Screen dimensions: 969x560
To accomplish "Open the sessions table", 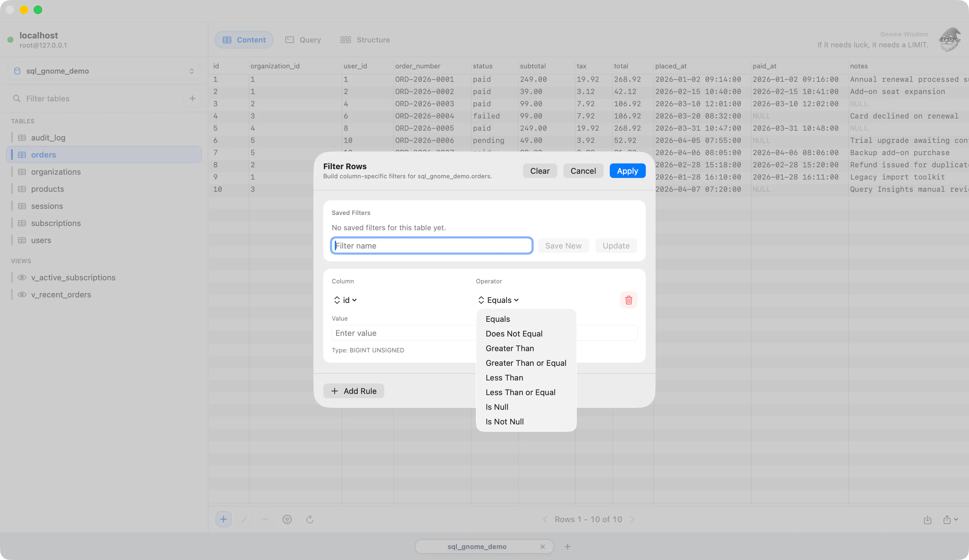I will 104,206.
